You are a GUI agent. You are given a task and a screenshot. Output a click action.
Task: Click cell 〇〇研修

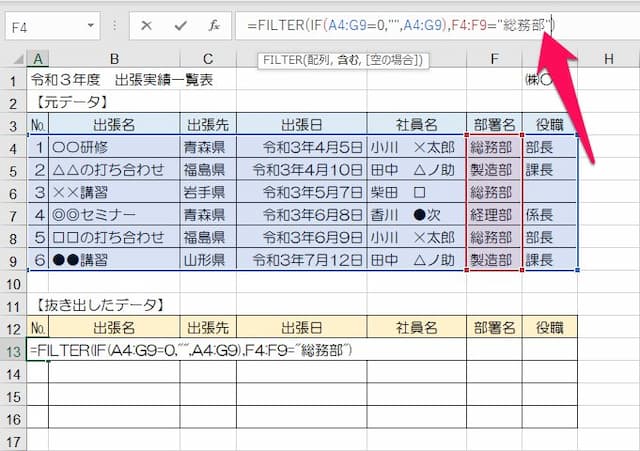click(x=114, y=147)
